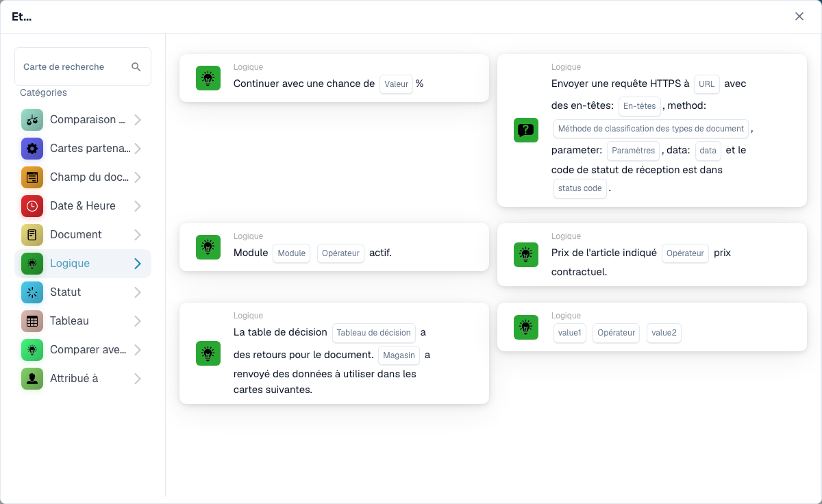Click the Champ du document icon
822x504 pixels.
click(32, 177)
